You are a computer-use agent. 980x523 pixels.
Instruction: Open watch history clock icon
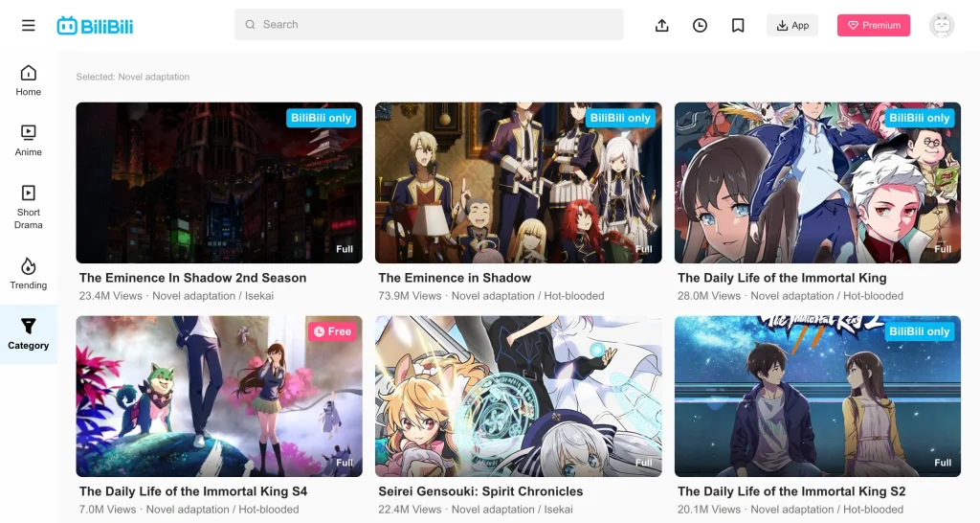pos(700,25)
